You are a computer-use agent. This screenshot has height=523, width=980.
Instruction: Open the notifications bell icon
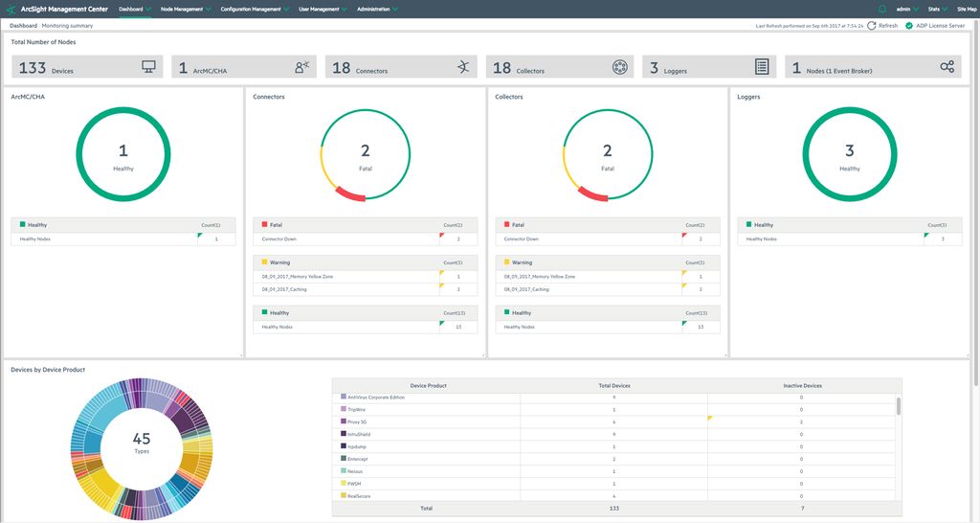881,9
